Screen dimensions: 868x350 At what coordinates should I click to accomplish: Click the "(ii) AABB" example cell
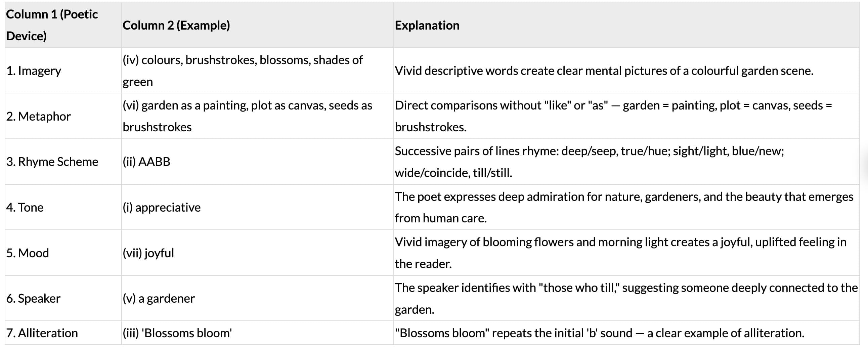146,162
